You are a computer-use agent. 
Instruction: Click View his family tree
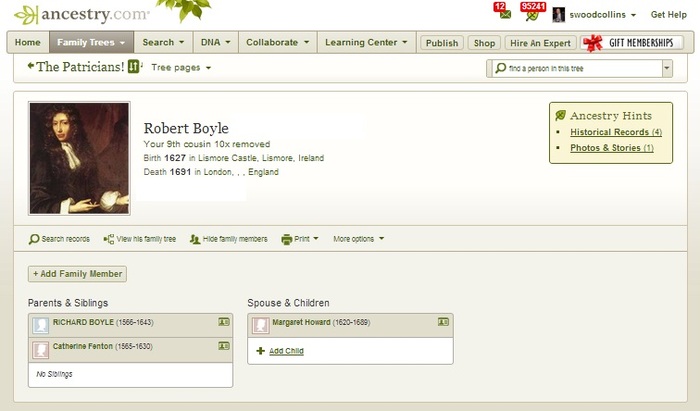146,239
